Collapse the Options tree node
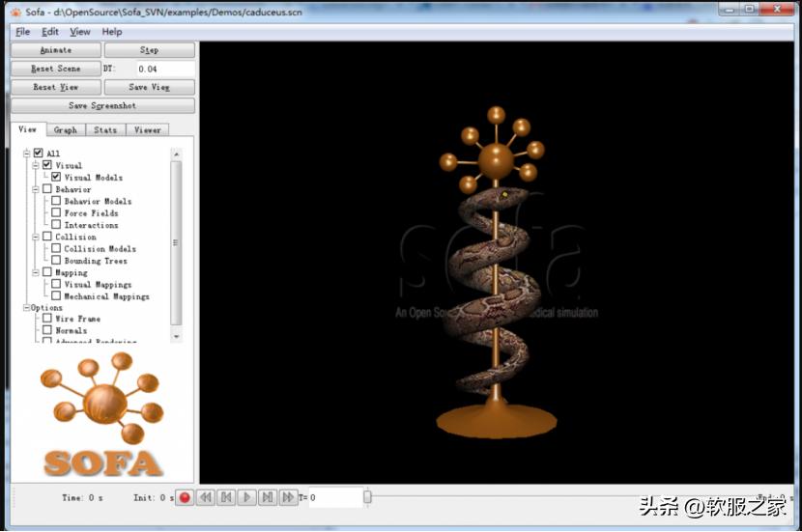 [26, 307]
